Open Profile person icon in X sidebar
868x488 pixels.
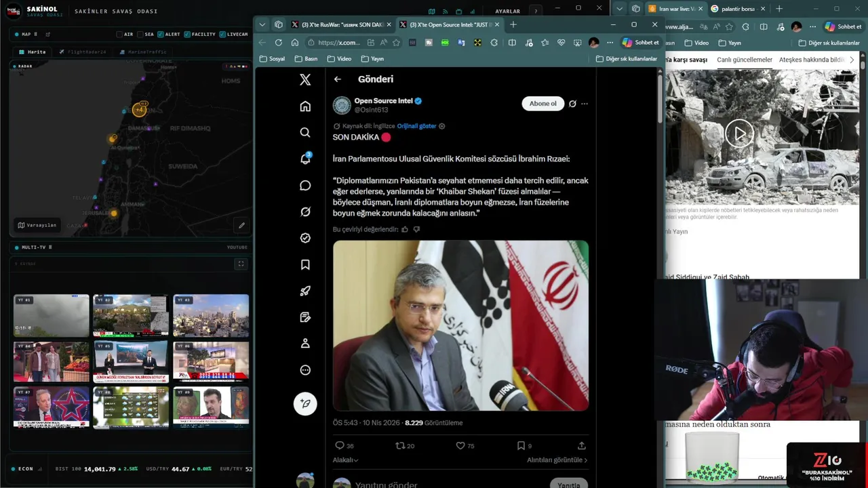(305, 344)
